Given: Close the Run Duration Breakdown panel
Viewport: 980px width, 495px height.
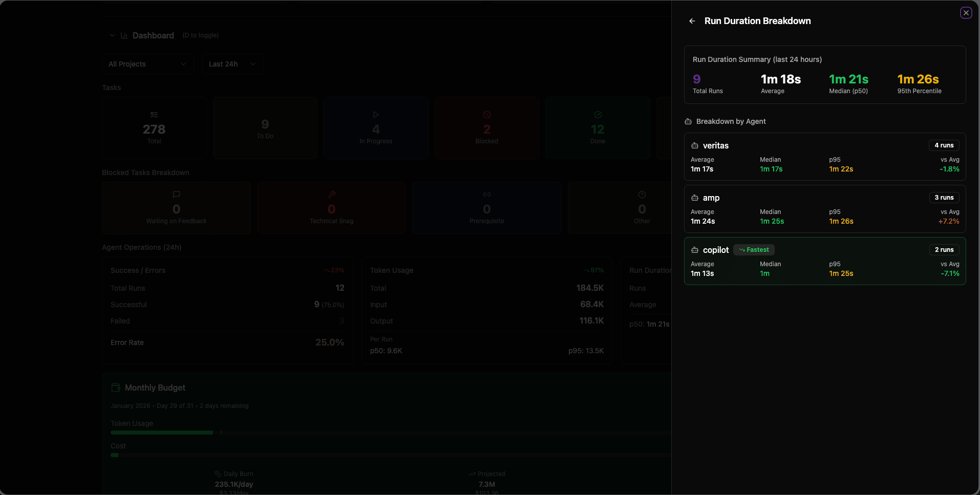Looking at the screenshot, I should tap(966, 13).
